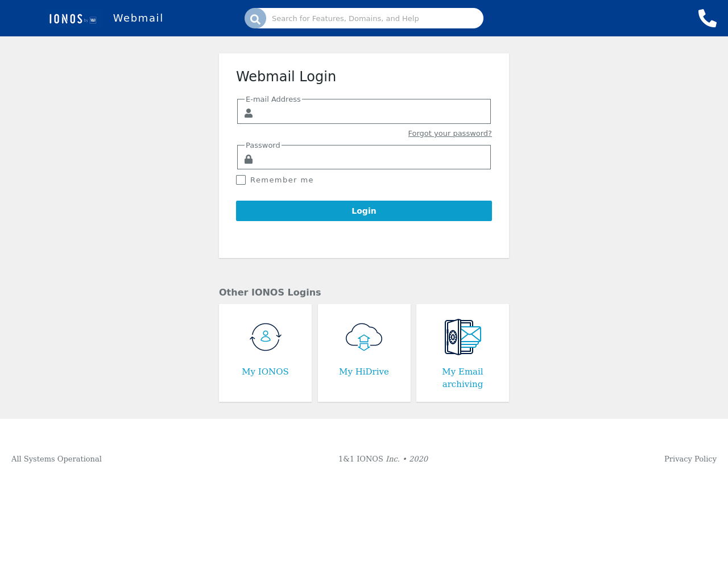Screen dimensions: 728x582
Task: Click the lock icon in Password field
Action: [x=249, y=159]
